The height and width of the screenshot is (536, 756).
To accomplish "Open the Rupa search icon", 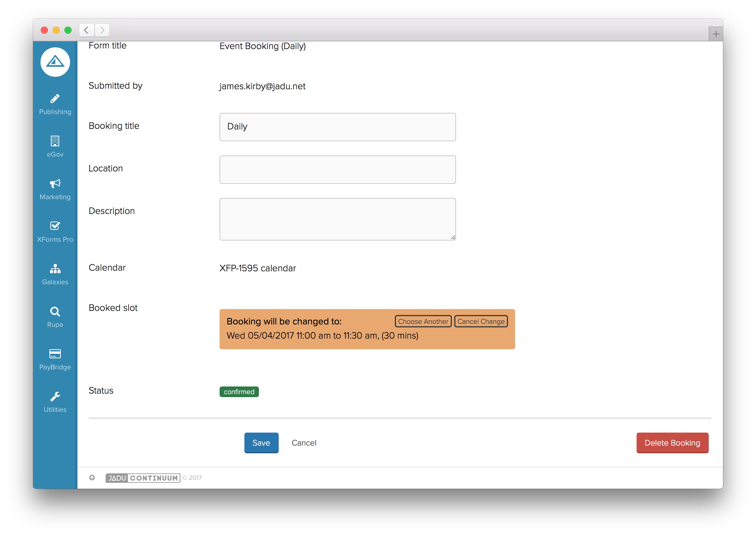I will 55,311.
